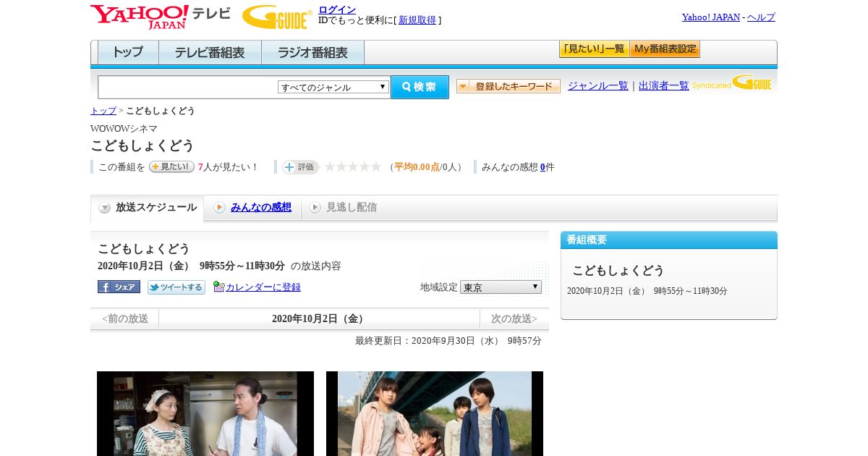This screenshot has width=868, height=456.
Task: Expand the 登録したキーワード dropdown
Action: point(509,86)
